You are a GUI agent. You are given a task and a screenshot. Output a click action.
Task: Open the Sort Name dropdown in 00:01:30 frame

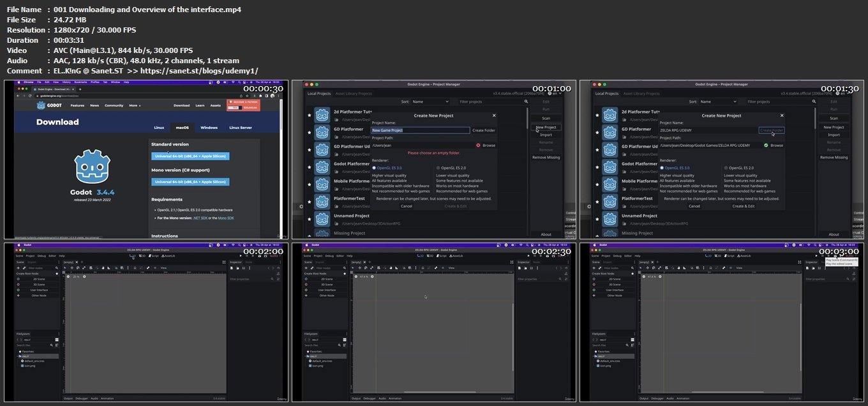(718, 101)
